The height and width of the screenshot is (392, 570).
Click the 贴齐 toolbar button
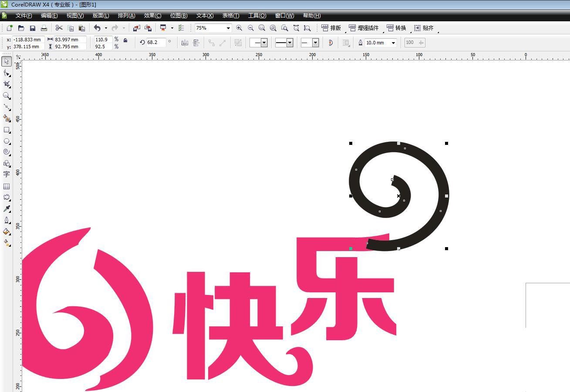[425, 28]
